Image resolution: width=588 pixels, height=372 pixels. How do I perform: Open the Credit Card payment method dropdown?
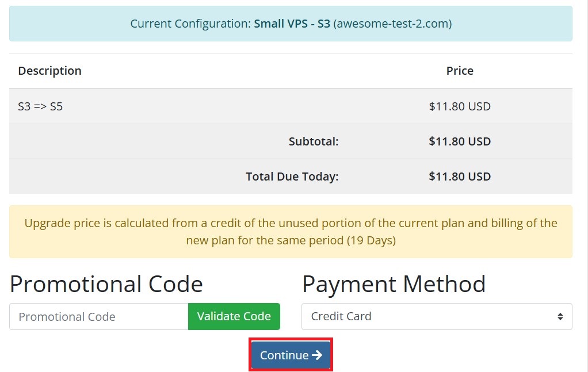(x=437, y=316)
